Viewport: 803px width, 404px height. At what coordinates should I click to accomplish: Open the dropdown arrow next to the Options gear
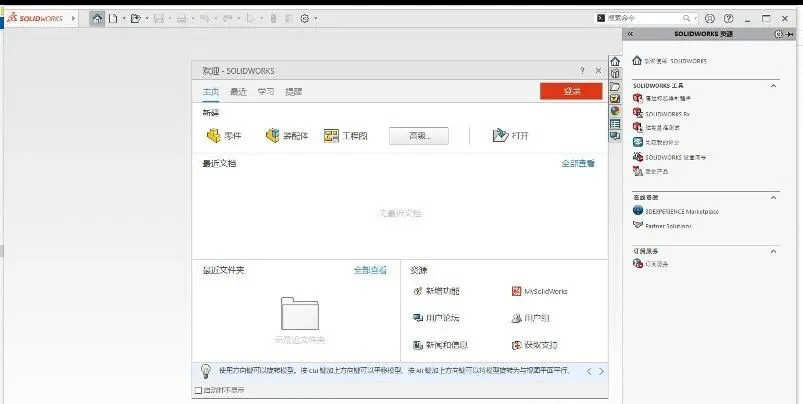coord(315,19)
